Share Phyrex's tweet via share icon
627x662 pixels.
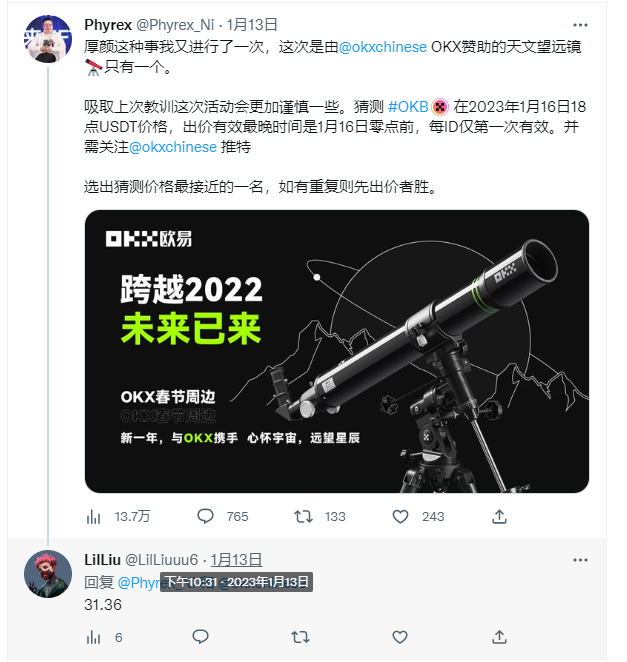pyautogui.click(x=499, y=516)
